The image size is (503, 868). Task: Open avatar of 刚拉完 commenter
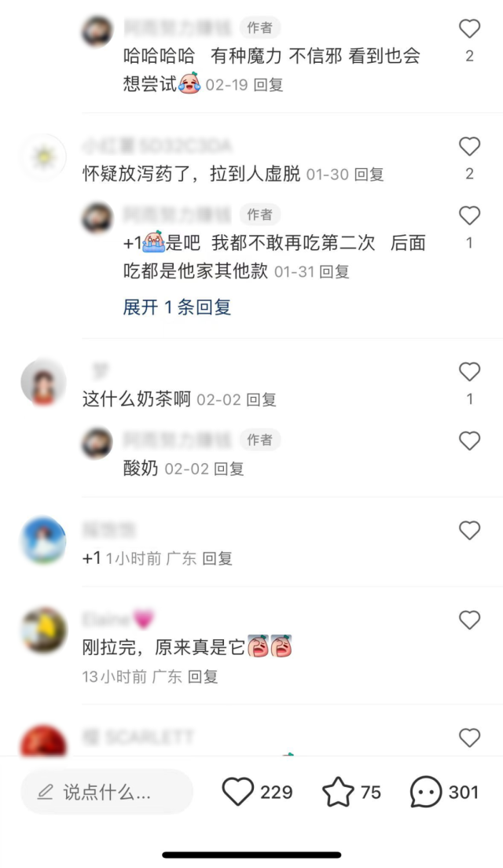(43, 631)
